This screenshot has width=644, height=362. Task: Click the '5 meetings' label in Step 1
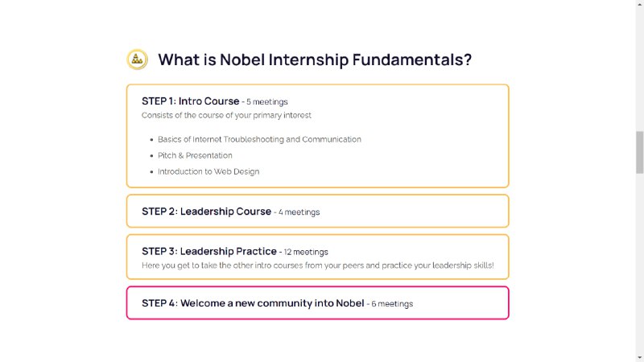(267, 102)
